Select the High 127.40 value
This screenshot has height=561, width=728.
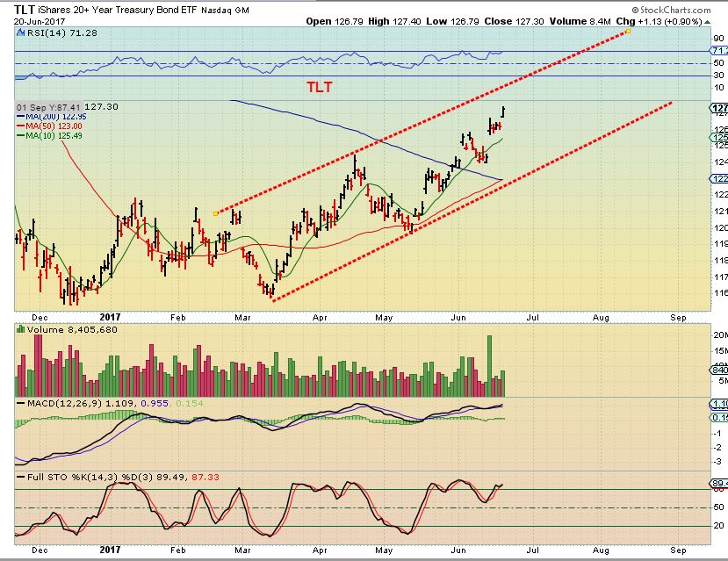[x=394, y=21]
